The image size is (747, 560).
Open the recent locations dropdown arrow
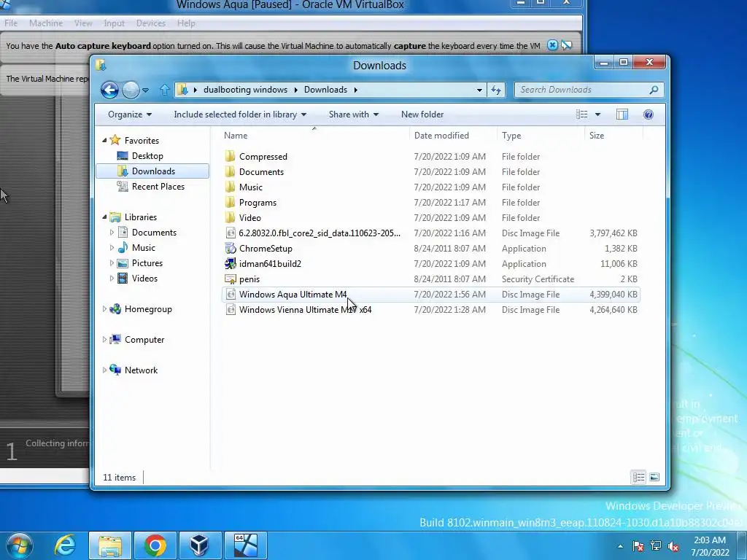pos(145,90)
